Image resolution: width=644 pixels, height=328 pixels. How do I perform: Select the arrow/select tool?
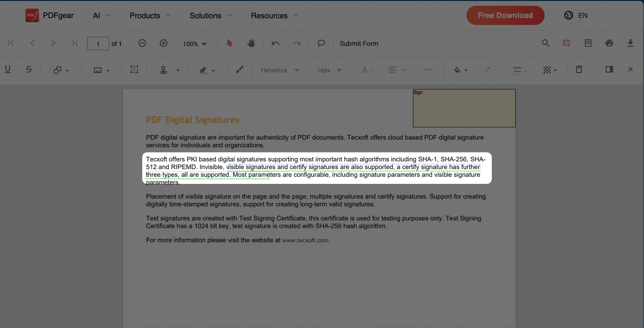click(229, 43)
